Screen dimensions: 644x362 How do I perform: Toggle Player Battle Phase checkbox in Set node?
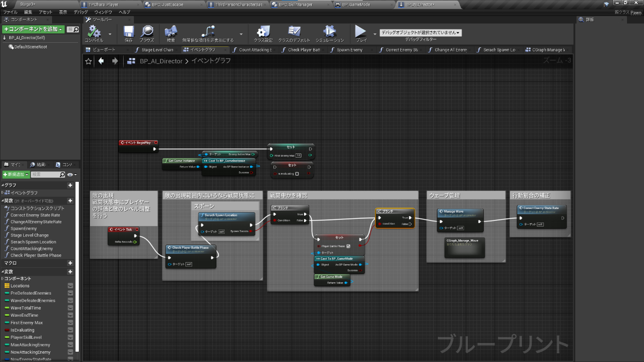click(348, 246)
